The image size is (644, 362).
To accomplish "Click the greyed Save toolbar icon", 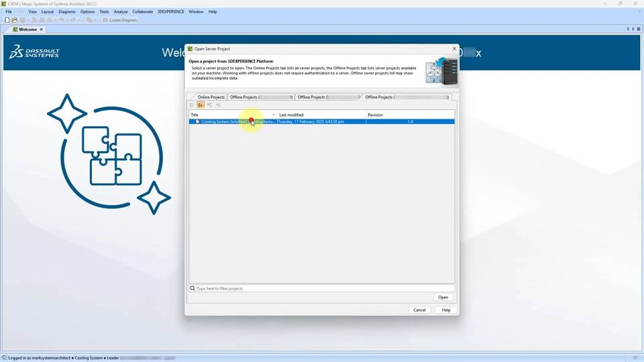I will (23, 19).
